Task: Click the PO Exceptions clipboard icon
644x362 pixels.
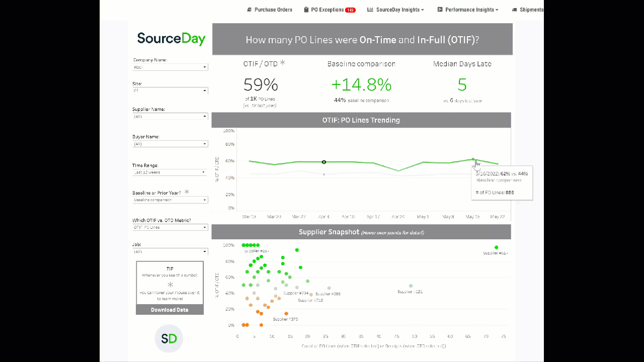Action: click(x=306, y=10)
